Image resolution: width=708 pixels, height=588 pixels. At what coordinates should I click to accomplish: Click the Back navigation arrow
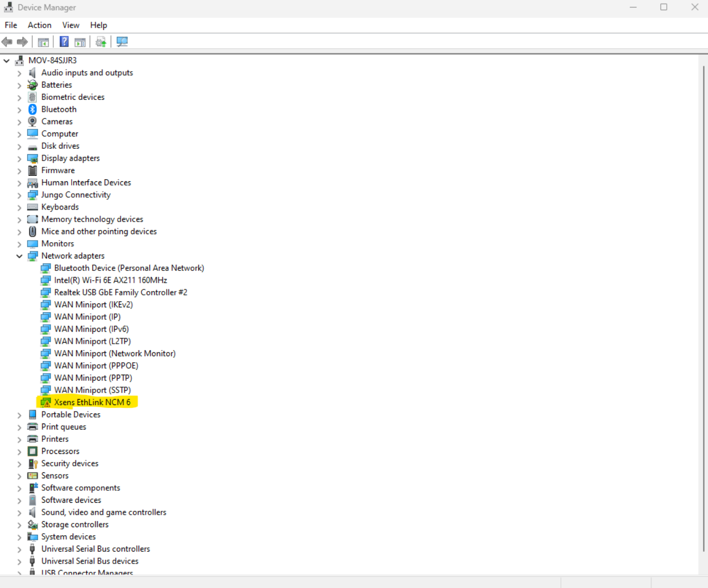7,42
